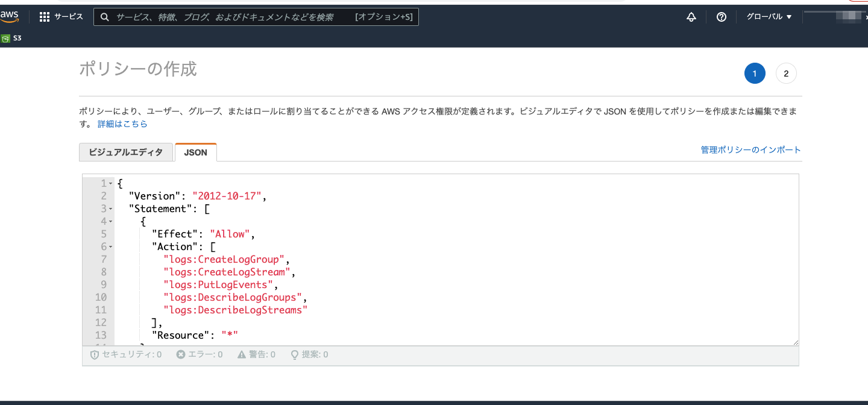Open the notifications bell
Viewport: 868px width, 405px height.
pos(691,17)
